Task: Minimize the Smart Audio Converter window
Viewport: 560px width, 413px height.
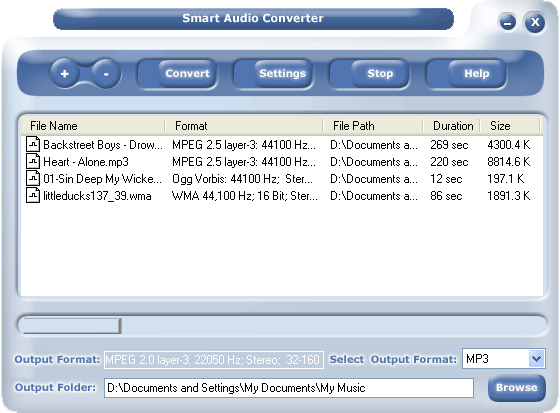Action: click(508, 23)
